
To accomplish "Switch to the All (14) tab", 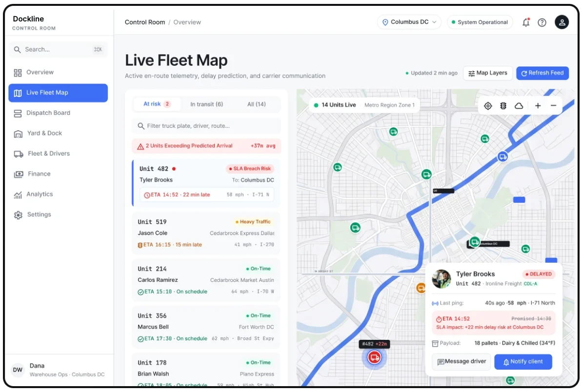I will point(257,104).
